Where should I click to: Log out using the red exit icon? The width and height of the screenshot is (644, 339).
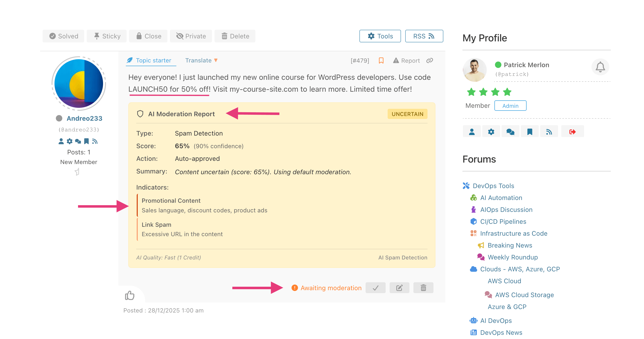click(572, 131)
